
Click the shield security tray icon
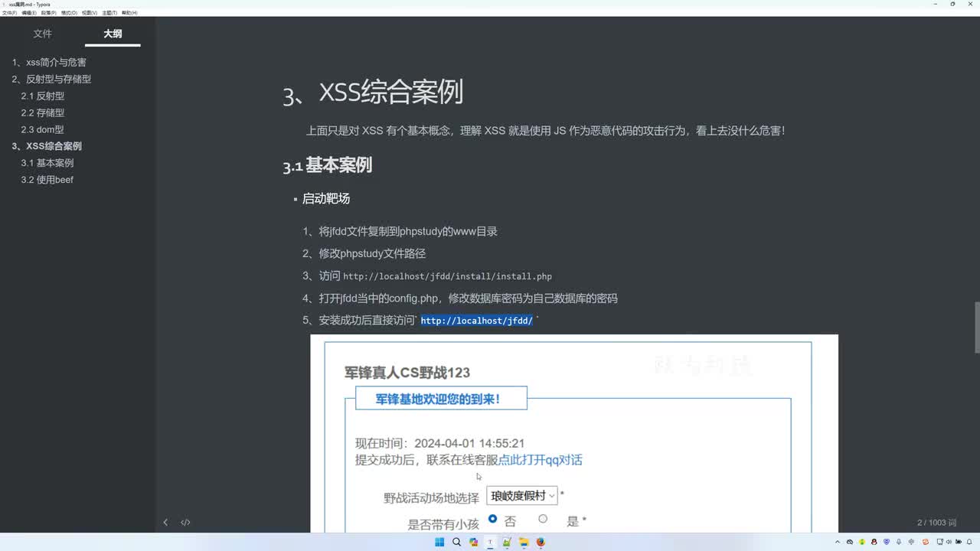tap(887, 542)
